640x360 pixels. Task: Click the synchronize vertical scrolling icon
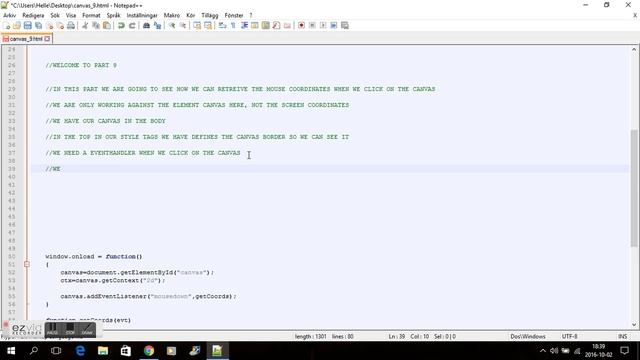coord(197,25)
